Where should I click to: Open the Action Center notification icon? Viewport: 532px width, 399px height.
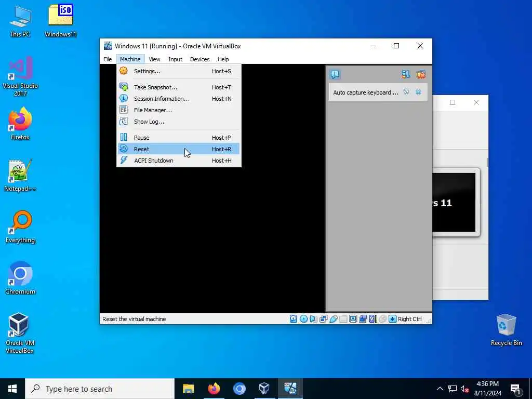point(515,389)
